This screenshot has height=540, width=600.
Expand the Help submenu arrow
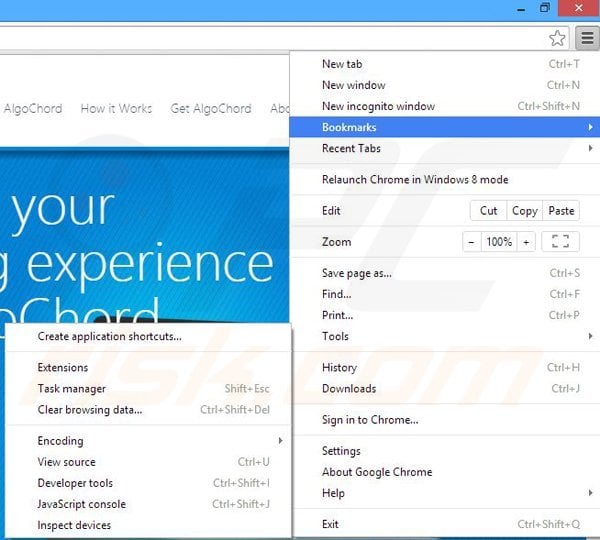[590, 493]
